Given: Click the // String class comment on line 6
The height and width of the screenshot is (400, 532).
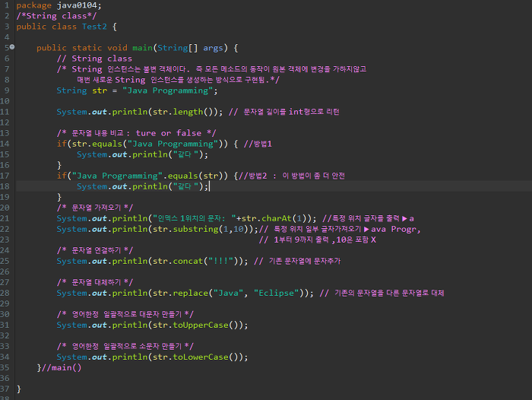Looking at the screenshot, I should [x=94, y=59].
